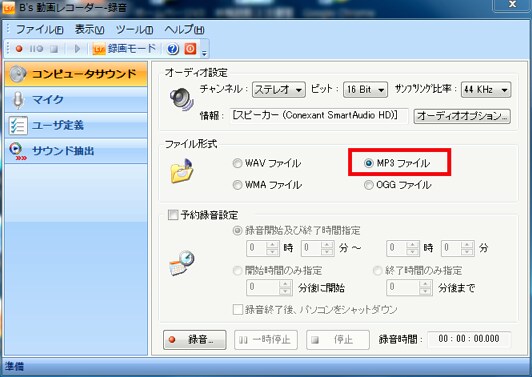Viewport: 532px width, 377px height.
Task: Click start hour spinner field
Action: click(x=263, y=248)
